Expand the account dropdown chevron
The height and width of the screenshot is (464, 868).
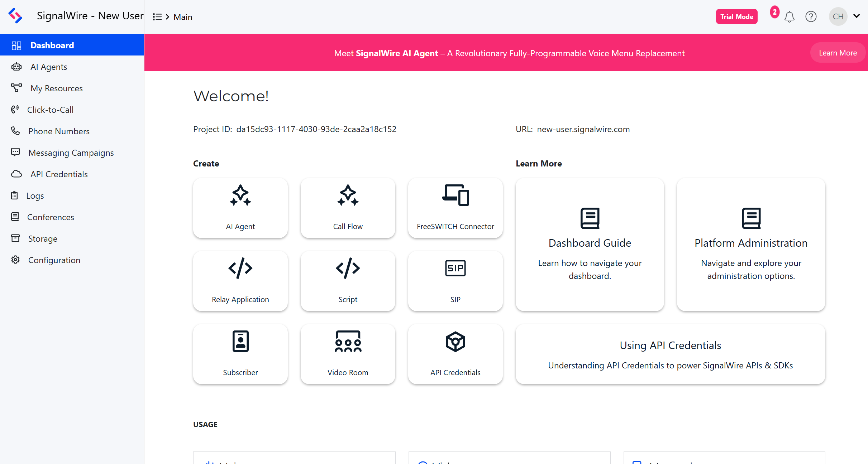[x=857, y=16]
